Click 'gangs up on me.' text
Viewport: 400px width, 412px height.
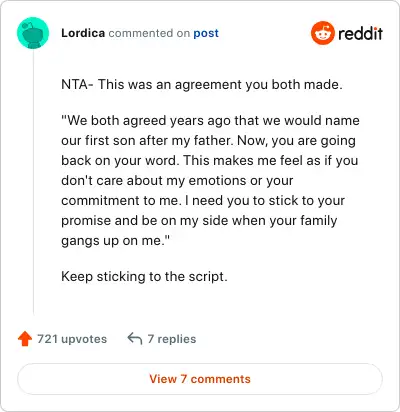coord(115,240)
